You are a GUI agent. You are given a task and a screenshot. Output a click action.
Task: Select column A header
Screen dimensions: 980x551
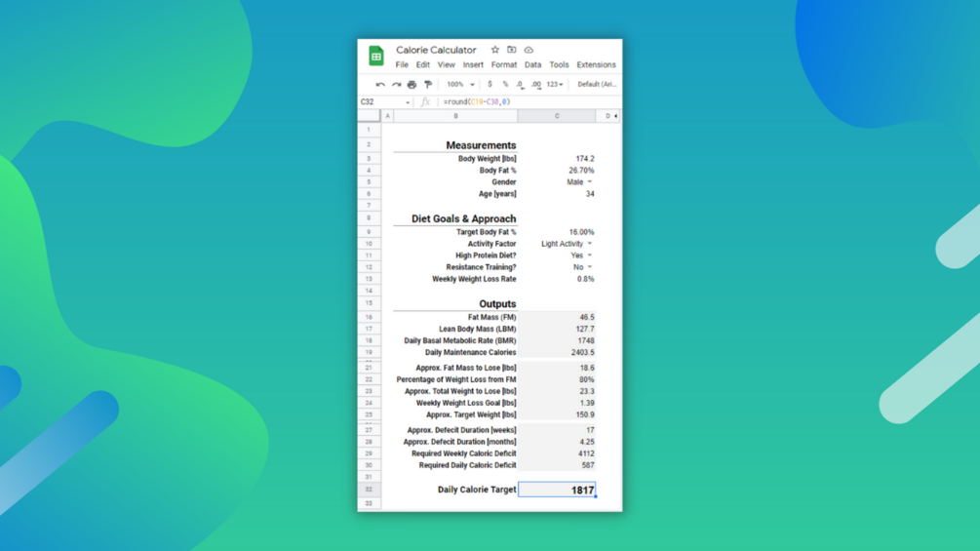click(x=387, y=116)
